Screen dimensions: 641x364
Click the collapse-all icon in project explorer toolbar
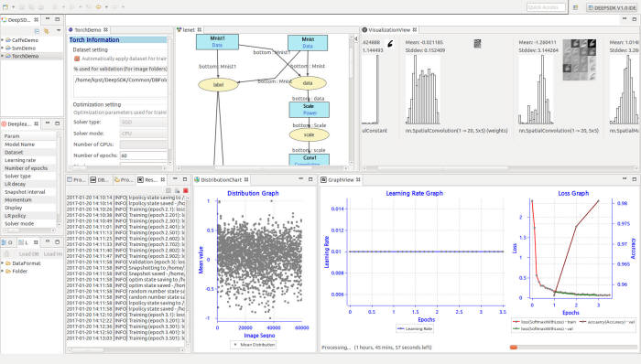click(x=37, y=31)
